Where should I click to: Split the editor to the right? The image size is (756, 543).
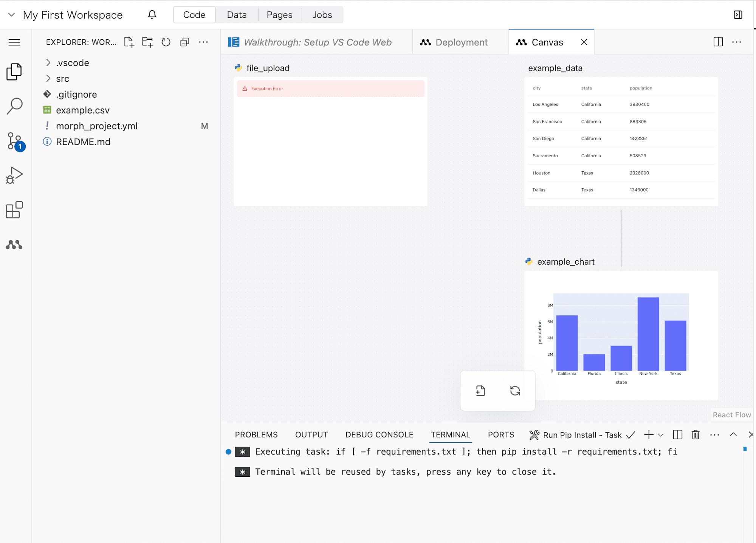(718, 42)
